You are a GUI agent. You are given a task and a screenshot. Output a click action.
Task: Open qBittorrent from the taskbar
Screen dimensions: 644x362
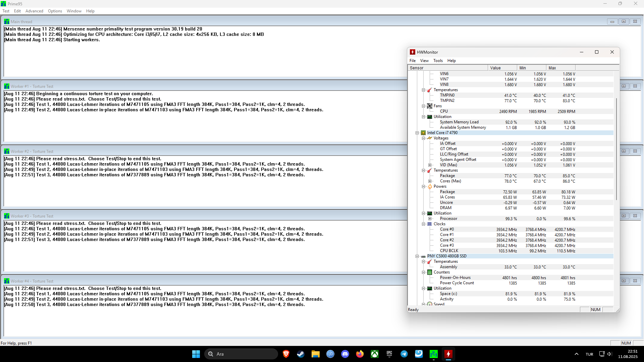tap(330, 354)
